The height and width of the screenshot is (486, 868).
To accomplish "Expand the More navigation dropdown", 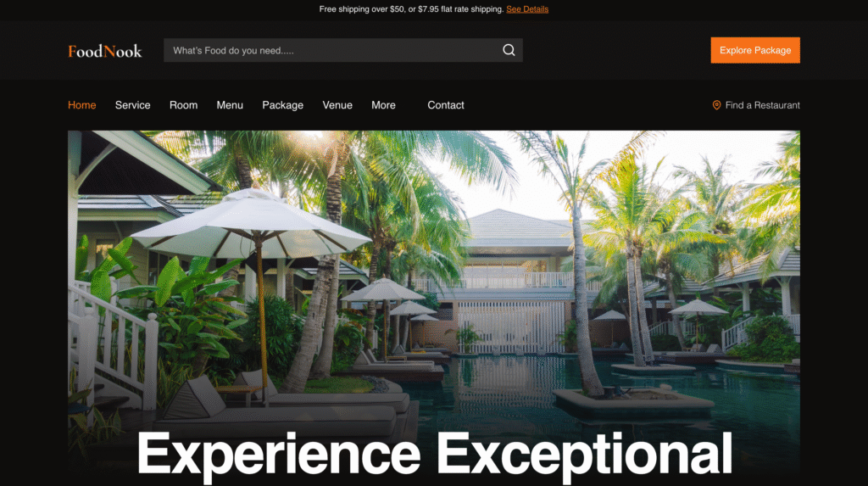I will coord(384,105).
